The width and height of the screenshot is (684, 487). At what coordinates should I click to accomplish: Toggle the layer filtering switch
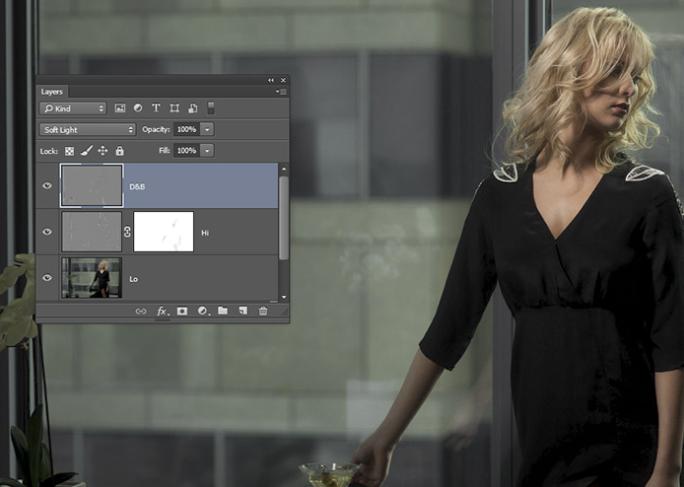tap(211, 108)
